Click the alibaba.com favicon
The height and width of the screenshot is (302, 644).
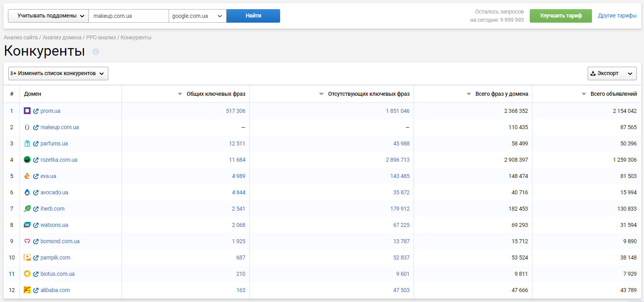tap(27, 290)
